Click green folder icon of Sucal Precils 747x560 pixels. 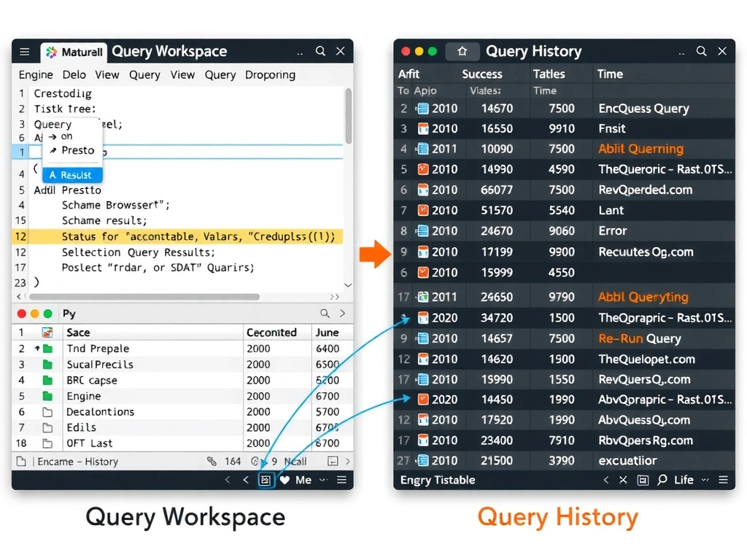tap(47, 365)
